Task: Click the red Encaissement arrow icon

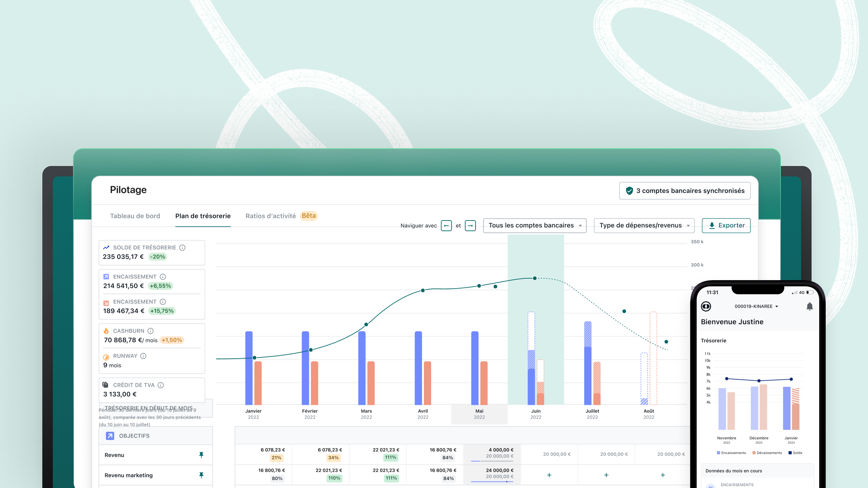Action: [106, 303]
